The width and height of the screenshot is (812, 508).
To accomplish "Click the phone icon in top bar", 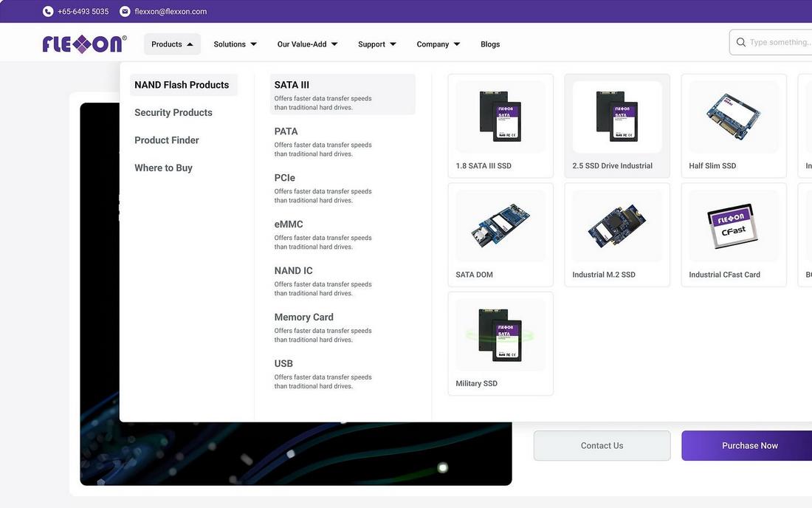I will click(48, 11).
